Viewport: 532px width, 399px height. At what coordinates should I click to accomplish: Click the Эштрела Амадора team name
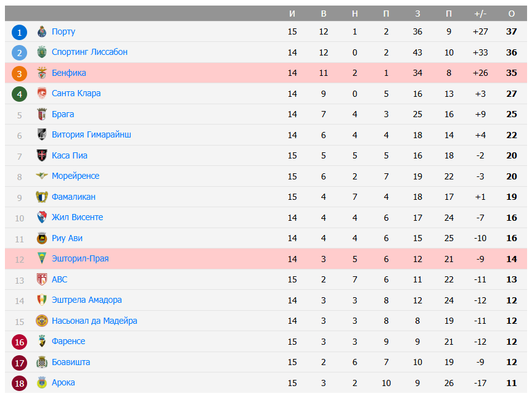pyautogui.click(x=88, y=300)
